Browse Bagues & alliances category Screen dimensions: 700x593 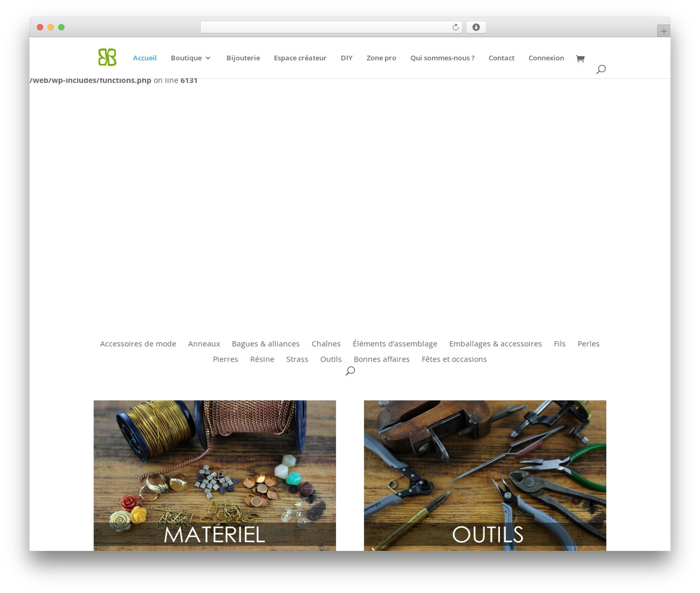pyautogui.click(x=266, y=344)
